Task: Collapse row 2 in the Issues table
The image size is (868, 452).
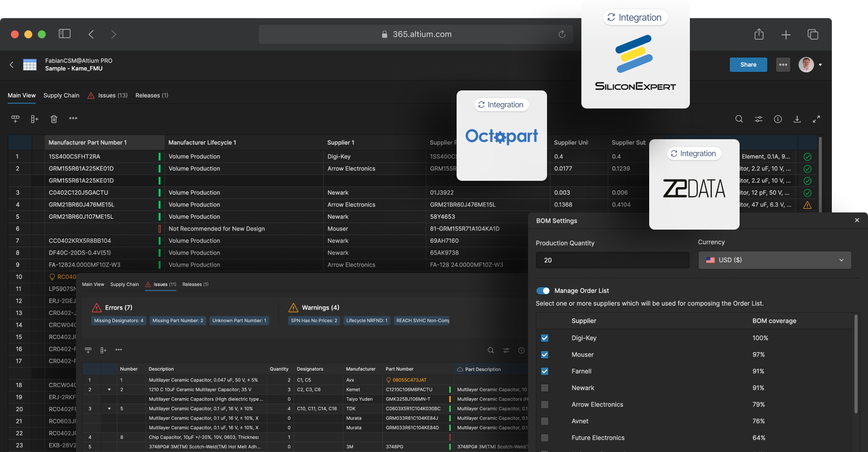Action: [x=109, y=390]
